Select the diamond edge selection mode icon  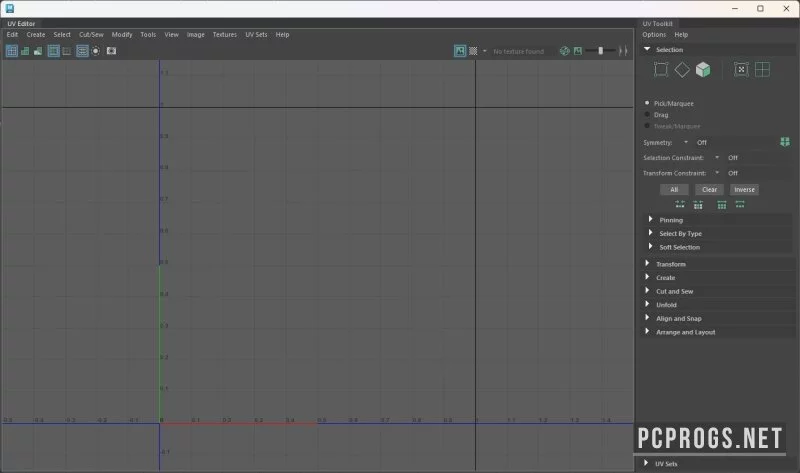682,69
